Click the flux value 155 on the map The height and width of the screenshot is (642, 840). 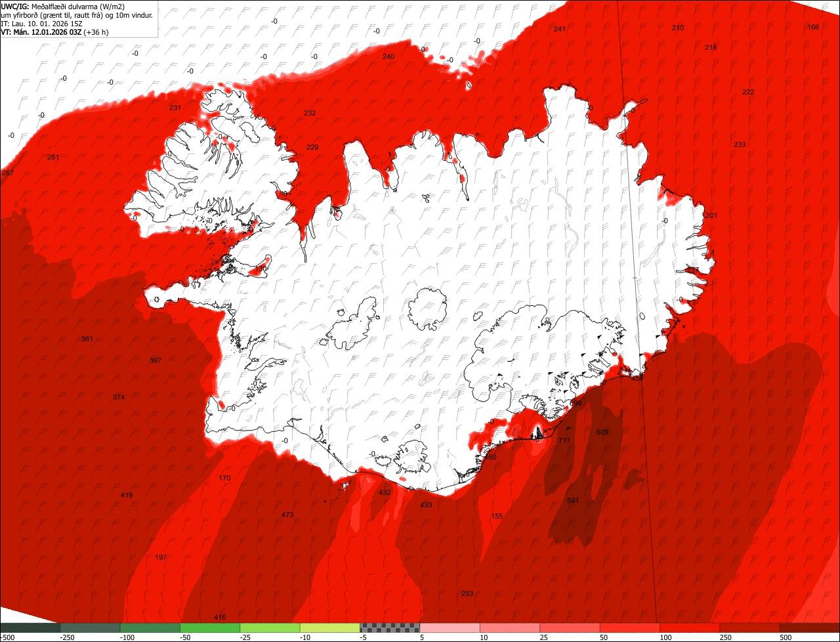497,516
